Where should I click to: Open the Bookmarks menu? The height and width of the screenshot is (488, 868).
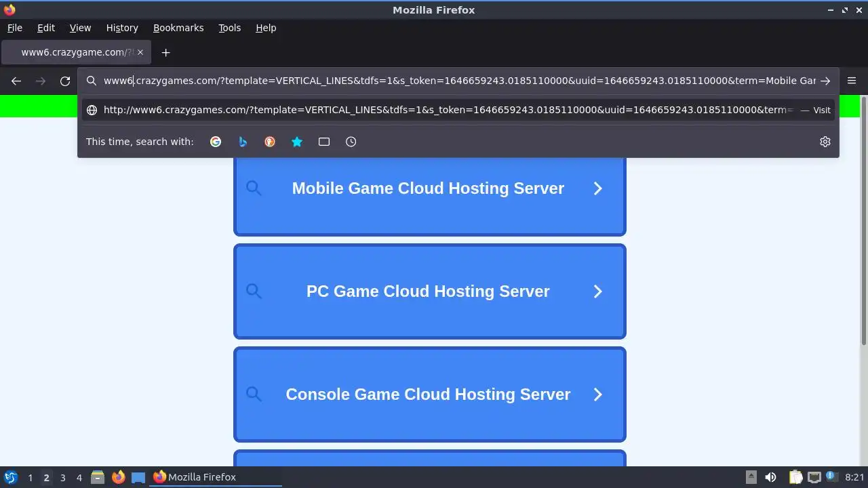178,28
